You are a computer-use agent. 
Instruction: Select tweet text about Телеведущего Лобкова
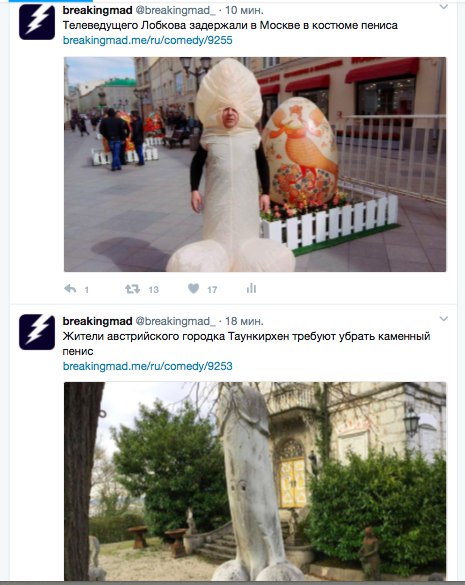click(230, 25)
